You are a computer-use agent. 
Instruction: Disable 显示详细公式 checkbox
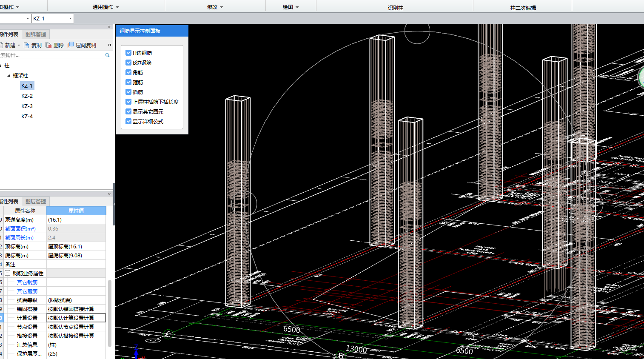click(128, 121)
